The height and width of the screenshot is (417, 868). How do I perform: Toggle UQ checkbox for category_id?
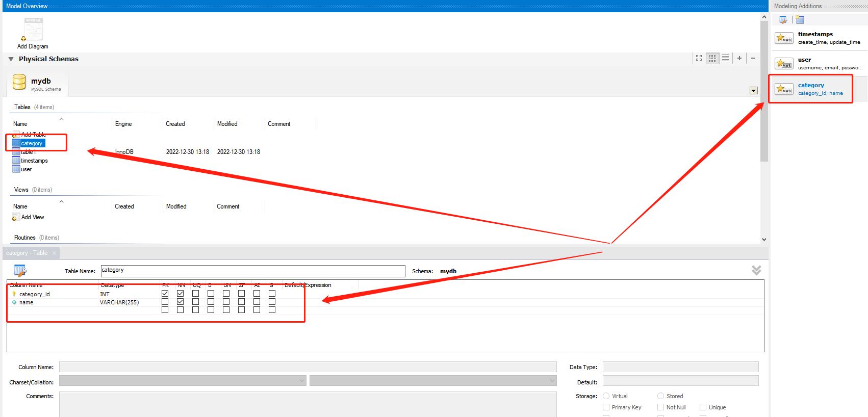click(195, 294)
